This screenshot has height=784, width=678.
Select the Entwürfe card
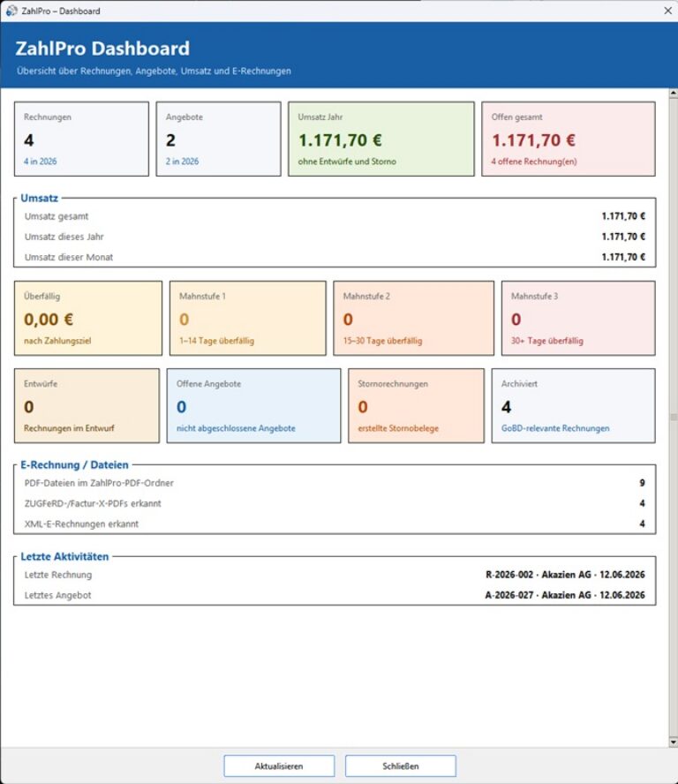coord(87,405)
